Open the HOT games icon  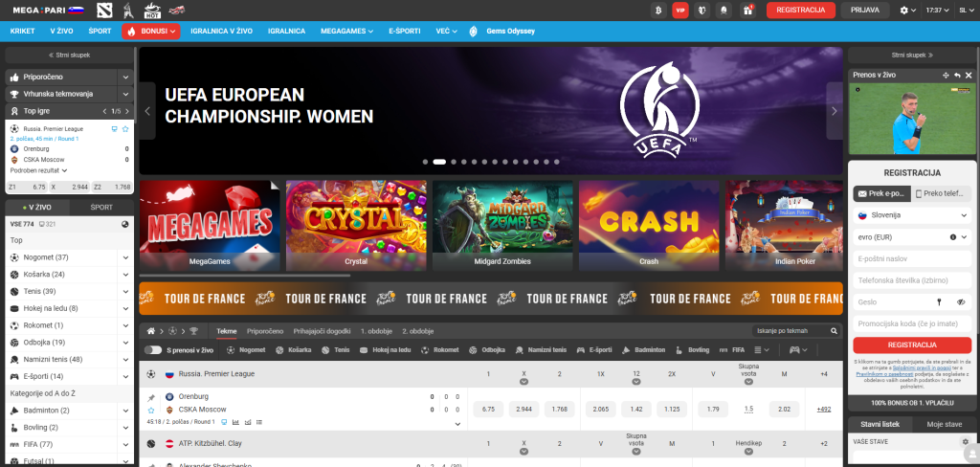point(152,10)
